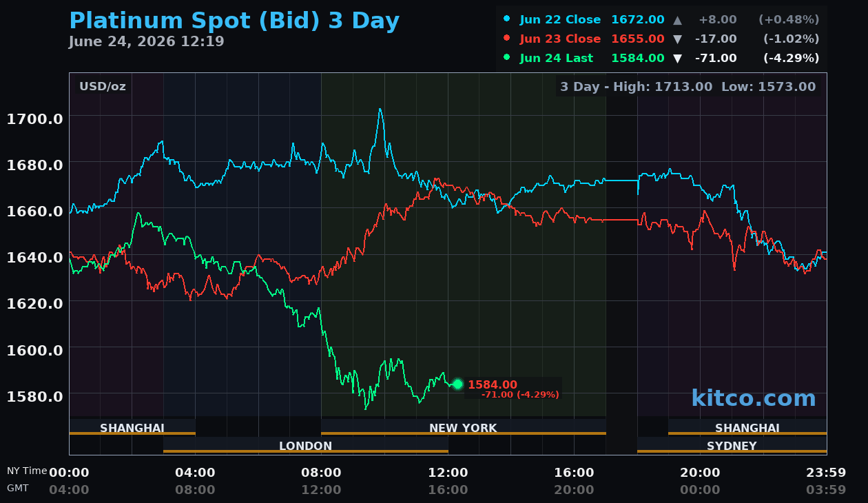Click the USD/oz unit label
Image resolution: width=868 pixels, height=503 pixels.
103,86
